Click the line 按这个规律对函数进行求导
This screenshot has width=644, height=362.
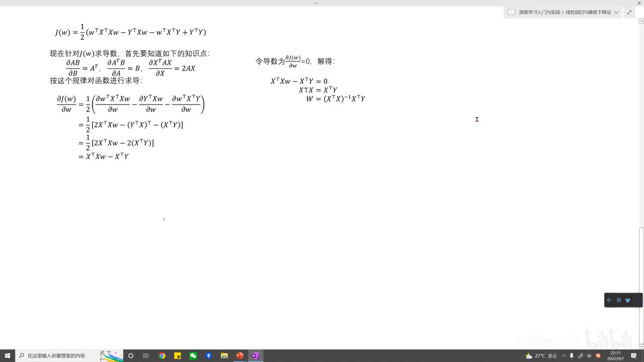[x=96, y=80]
